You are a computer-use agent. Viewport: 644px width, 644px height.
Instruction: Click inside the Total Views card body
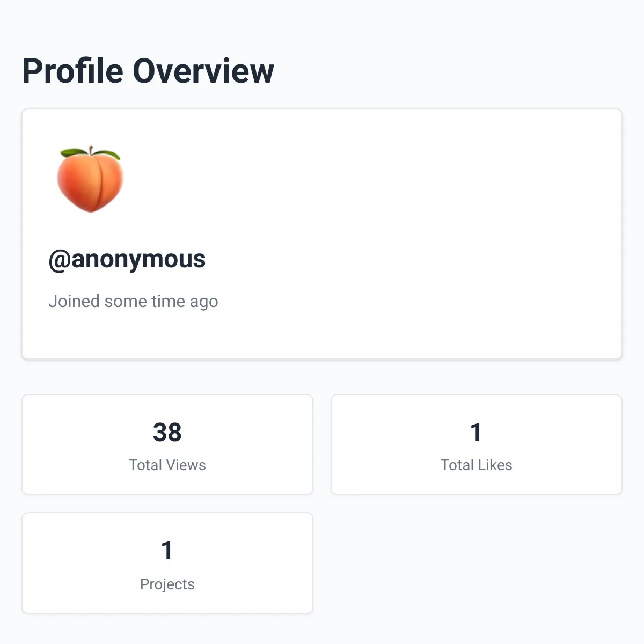[x=167, y=444]
